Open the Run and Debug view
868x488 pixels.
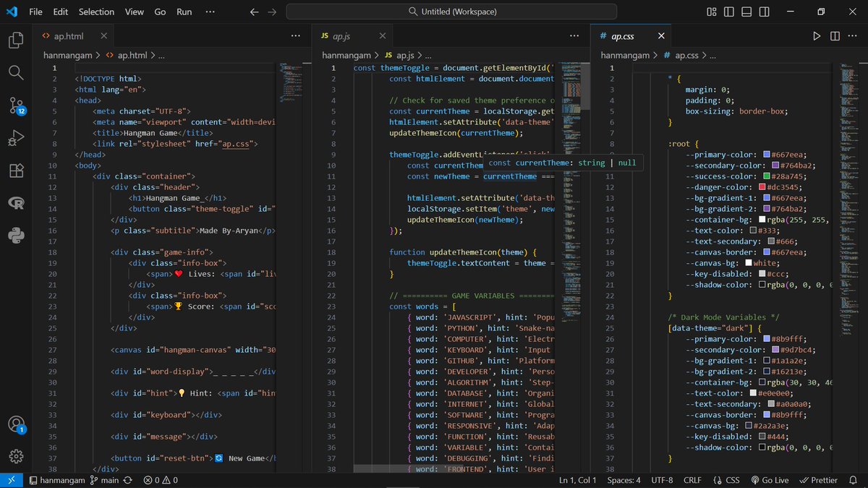(16, 138)
